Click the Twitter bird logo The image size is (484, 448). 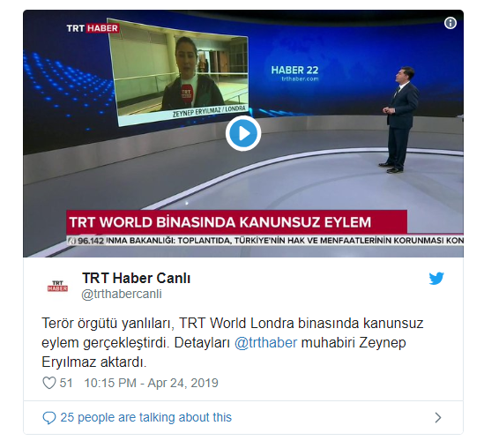tap(436, 279)
